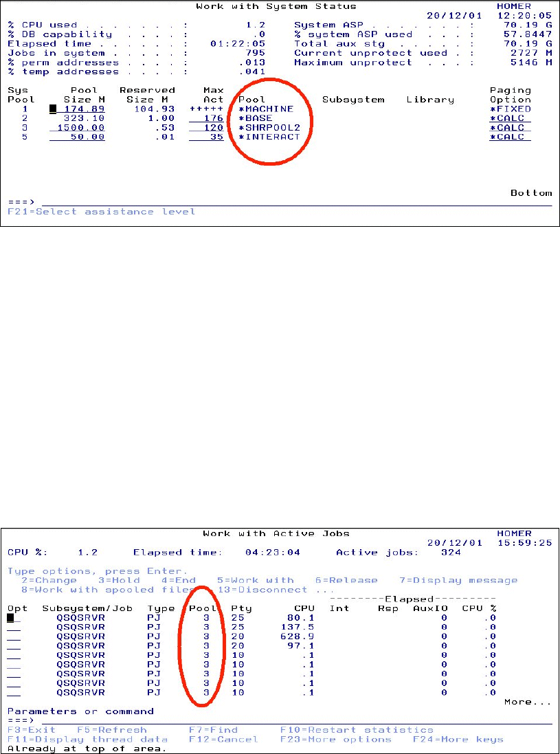Click option 8=Work with spooled files
This screenshot has width=560, height=754.
108,590
